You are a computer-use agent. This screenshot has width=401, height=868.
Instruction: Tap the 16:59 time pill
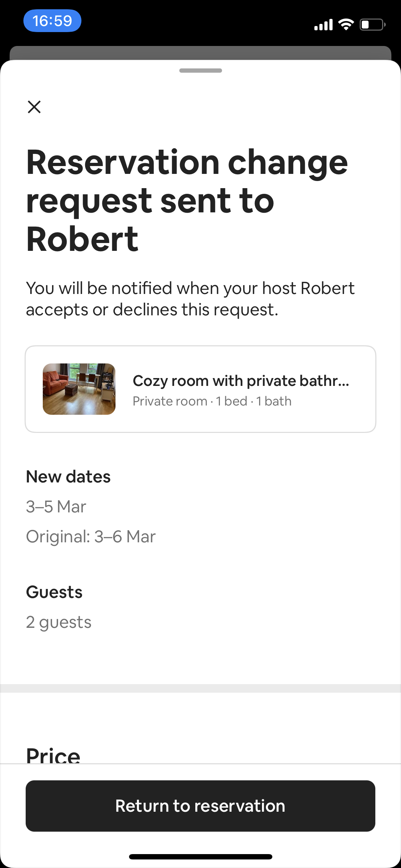(x=52, y=21)
